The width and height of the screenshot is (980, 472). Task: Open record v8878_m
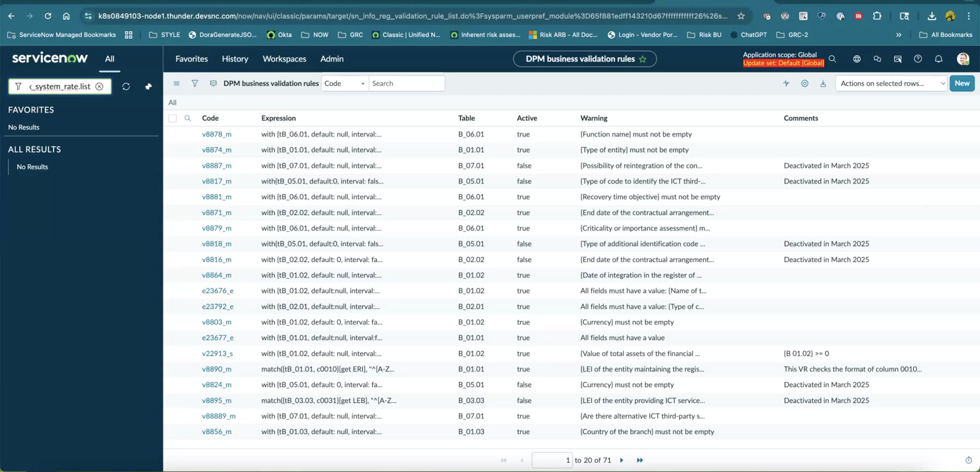(216, 134)
